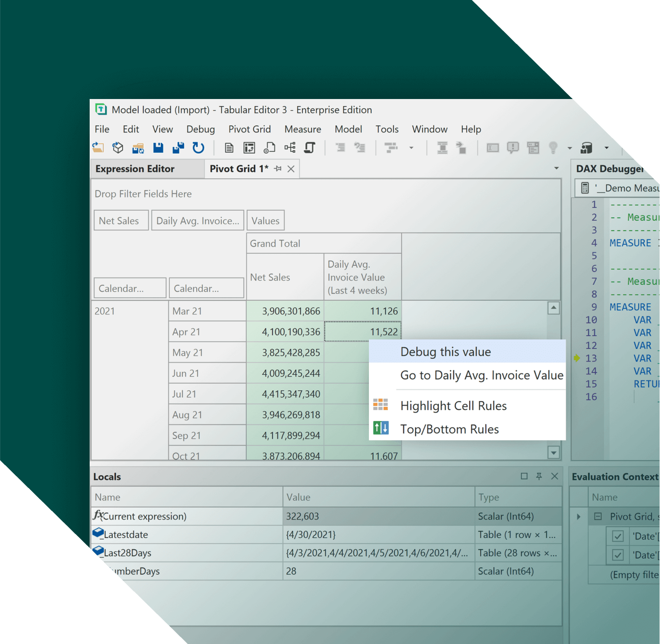660x644 pixels.
Task: Choose Go to Daily Avg. Invoice Value
Action: (467, 375)
